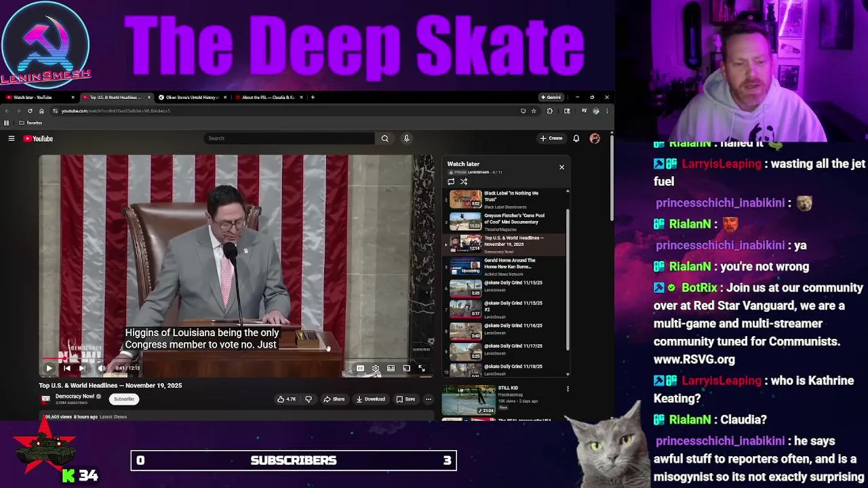Skip to the next playlist video

coord(82,368)
